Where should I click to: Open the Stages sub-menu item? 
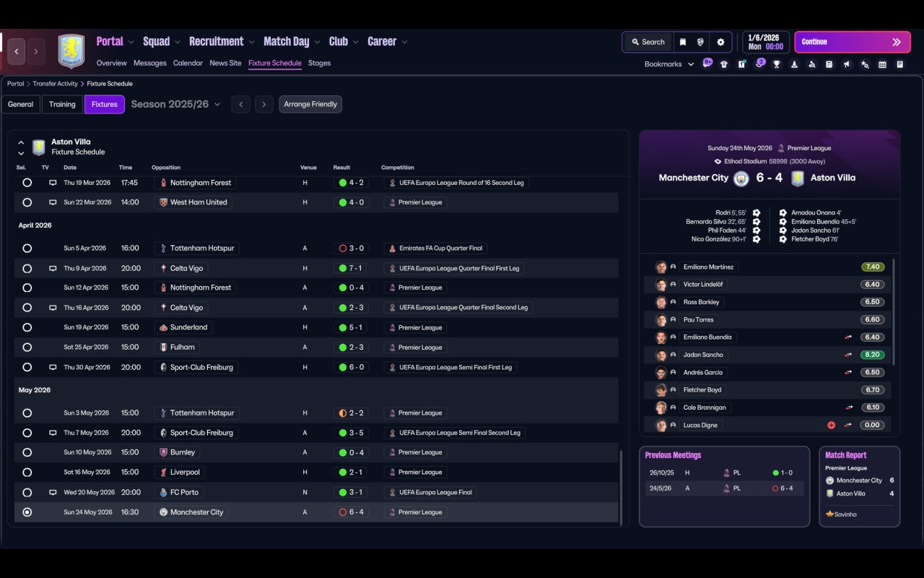(x=319, y=63)
